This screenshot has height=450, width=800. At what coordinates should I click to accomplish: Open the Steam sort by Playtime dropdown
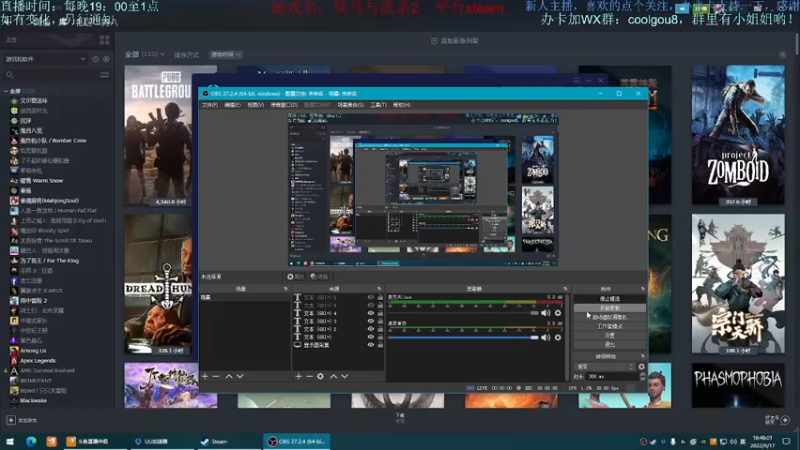click(x=225, y=55)
